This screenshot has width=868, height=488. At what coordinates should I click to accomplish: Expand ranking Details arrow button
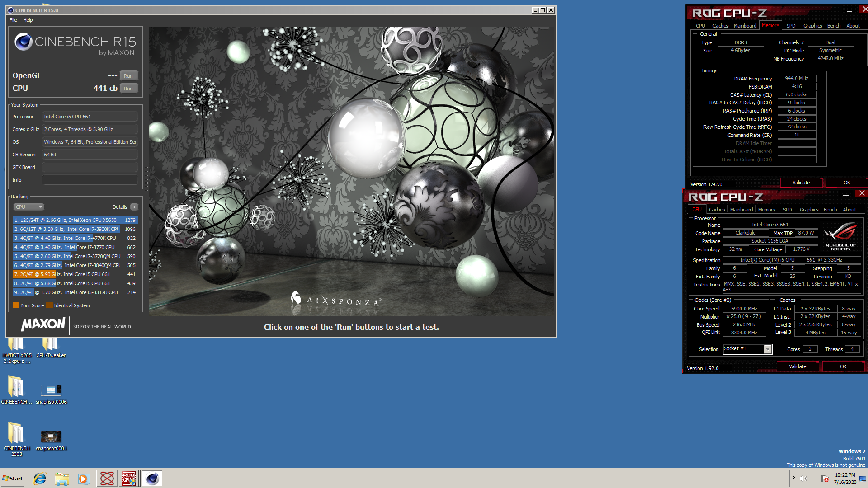134,207
